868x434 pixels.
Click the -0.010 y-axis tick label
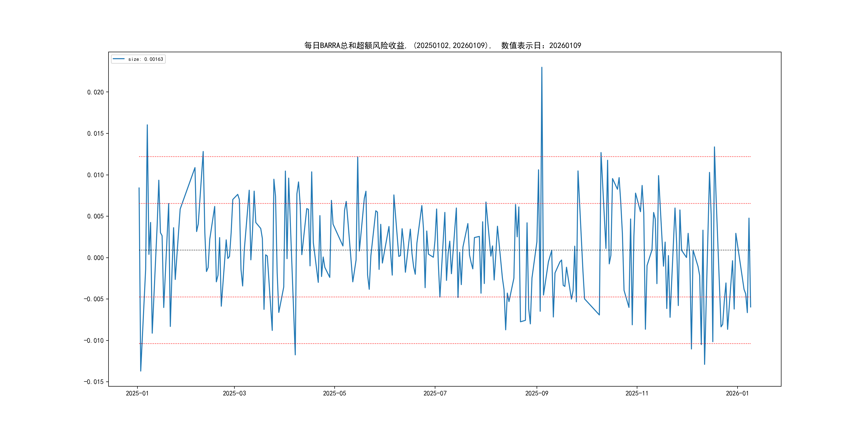(x=94, y=341)
